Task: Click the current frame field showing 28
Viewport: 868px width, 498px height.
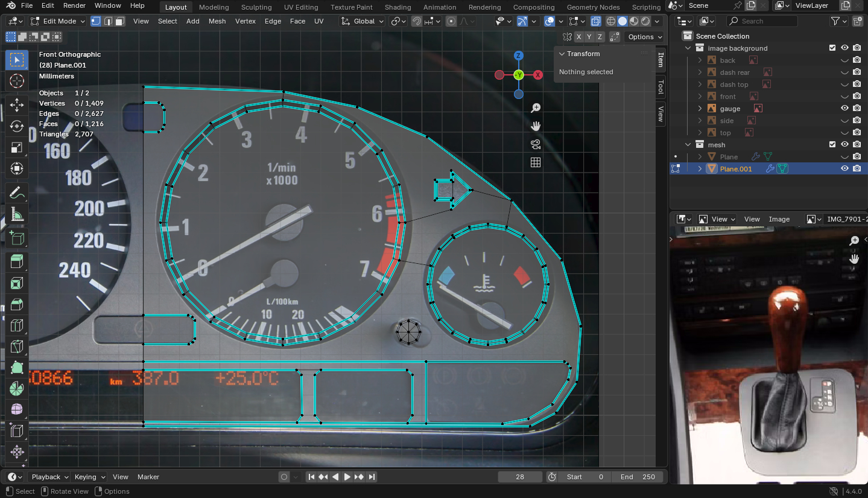Action: [520, 477]
